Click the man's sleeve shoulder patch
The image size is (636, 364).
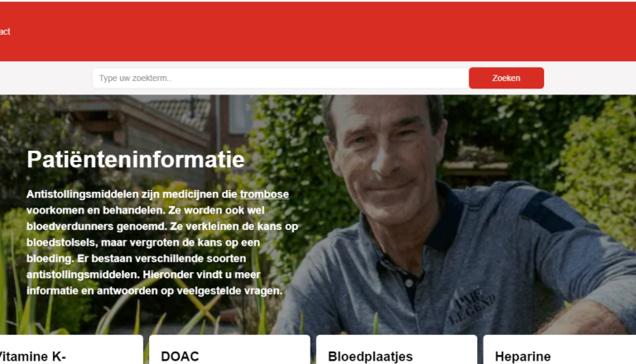pos(546,211)
